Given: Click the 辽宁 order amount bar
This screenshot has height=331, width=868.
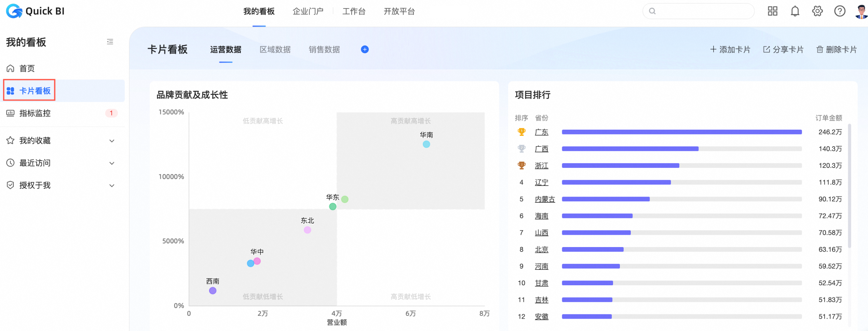Looking at the screenshot, I should [x=616, y=182].
